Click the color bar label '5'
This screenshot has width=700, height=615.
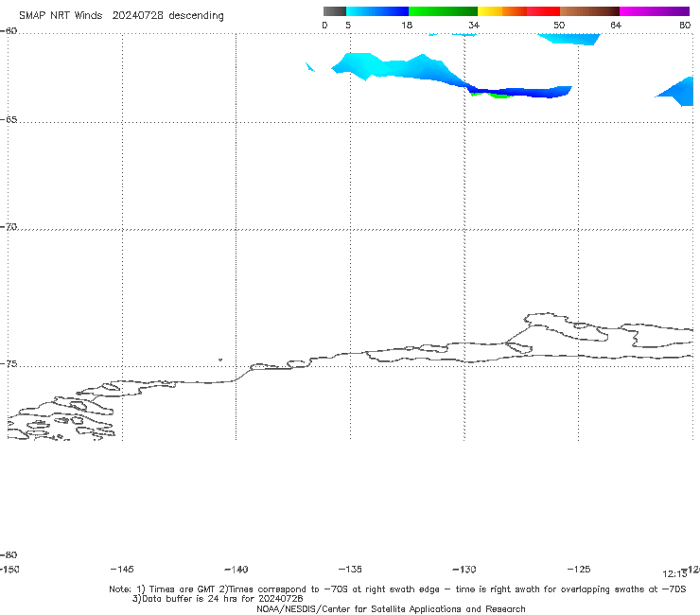348,25
